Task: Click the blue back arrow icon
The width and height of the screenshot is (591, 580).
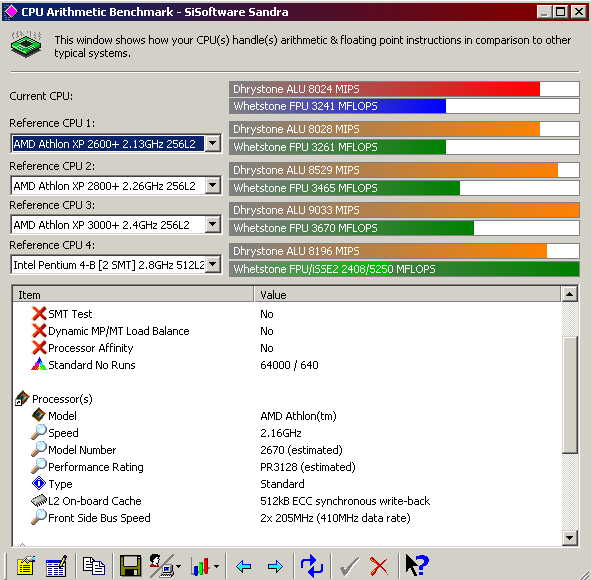Action: coord(243,566)
